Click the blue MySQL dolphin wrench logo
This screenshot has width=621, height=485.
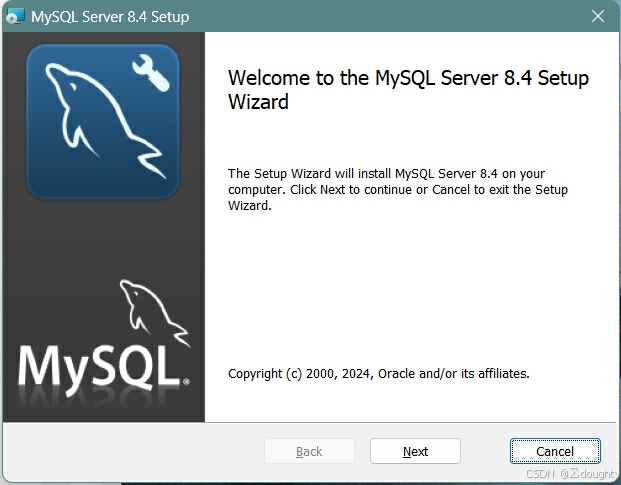[103, 121]
